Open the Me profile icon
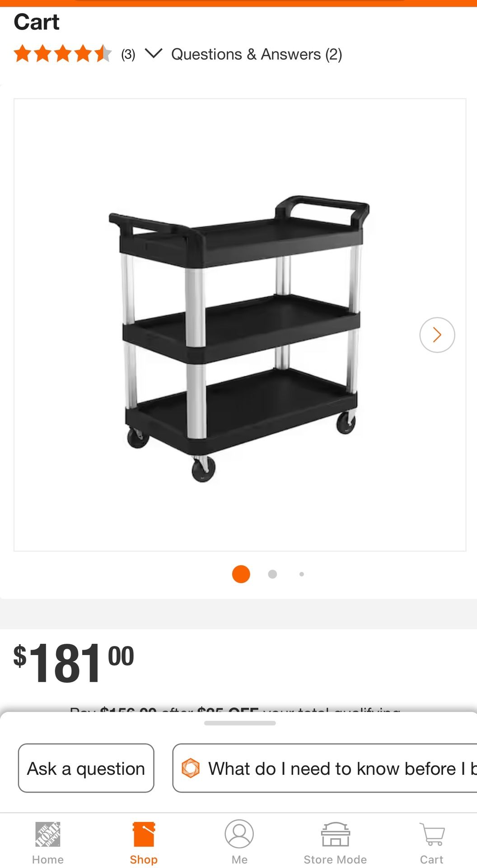 click(239, 834)
